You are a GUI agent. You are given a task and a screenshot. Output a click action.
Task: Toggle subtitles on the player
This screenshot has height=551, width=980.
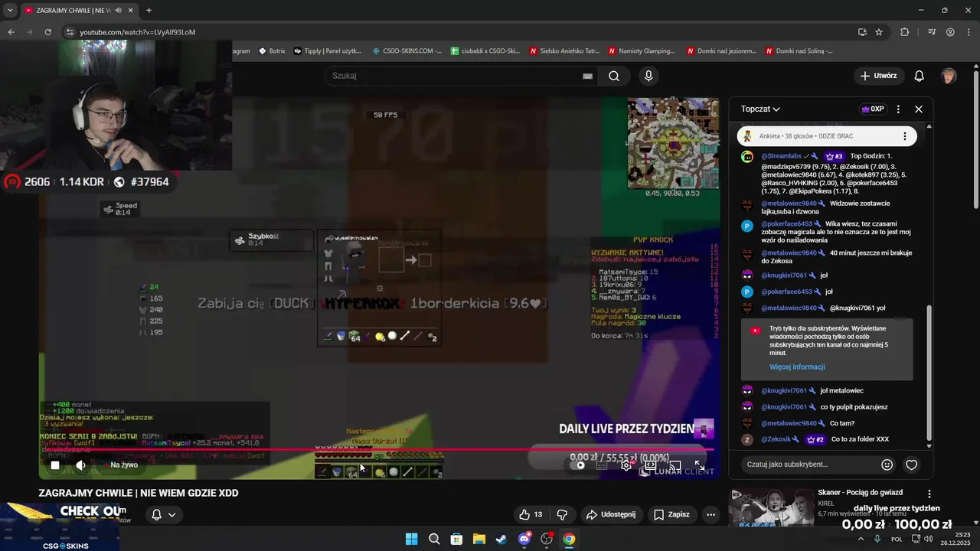[x=603, y=465]
